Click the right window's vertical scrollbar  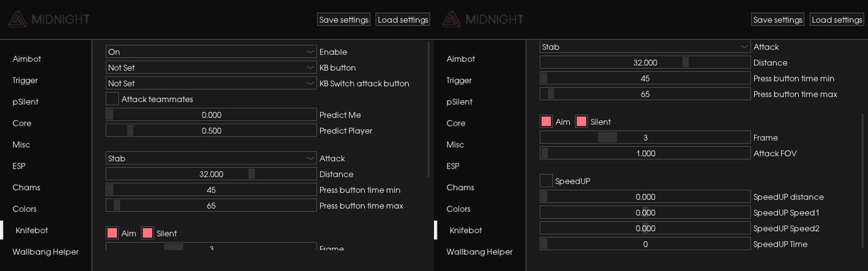tap(863, 180)
